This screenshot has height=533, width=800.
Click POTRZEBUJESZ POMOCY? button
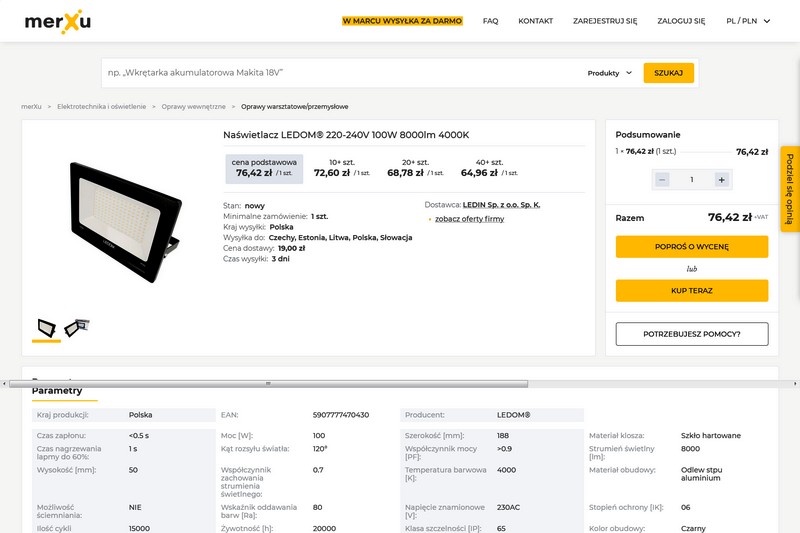click(692, 334)
